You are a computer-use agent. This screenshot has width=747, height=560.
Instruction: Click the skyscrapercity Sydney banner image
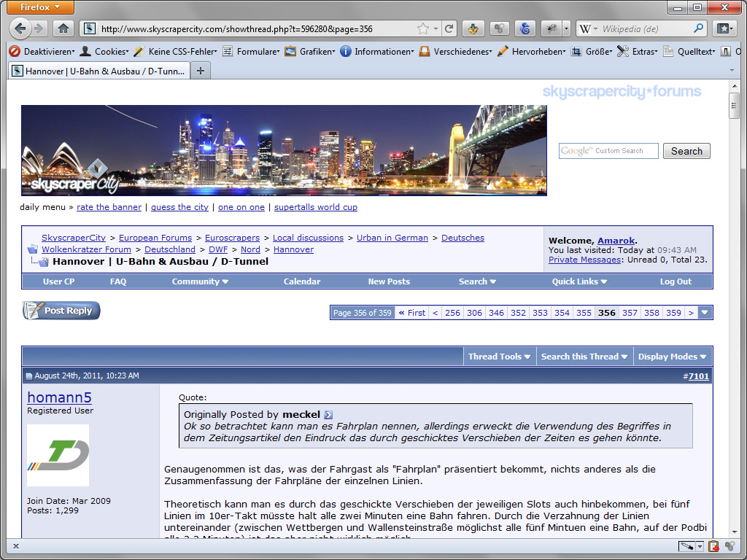[284, 150]
